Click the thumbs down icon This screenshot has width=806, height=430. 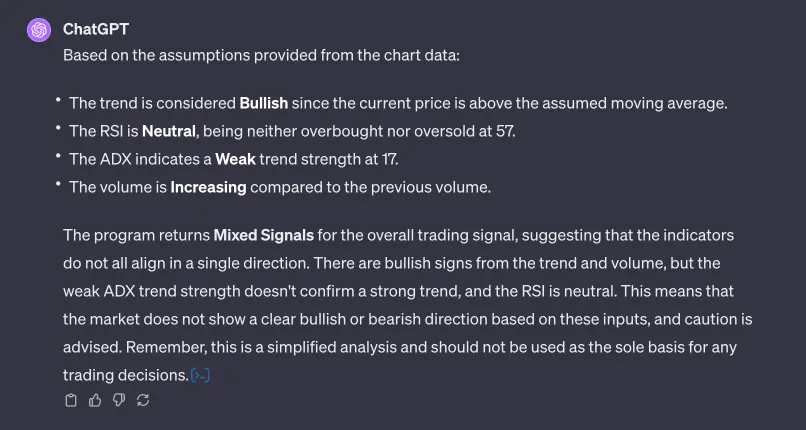[x=119, y=400]
